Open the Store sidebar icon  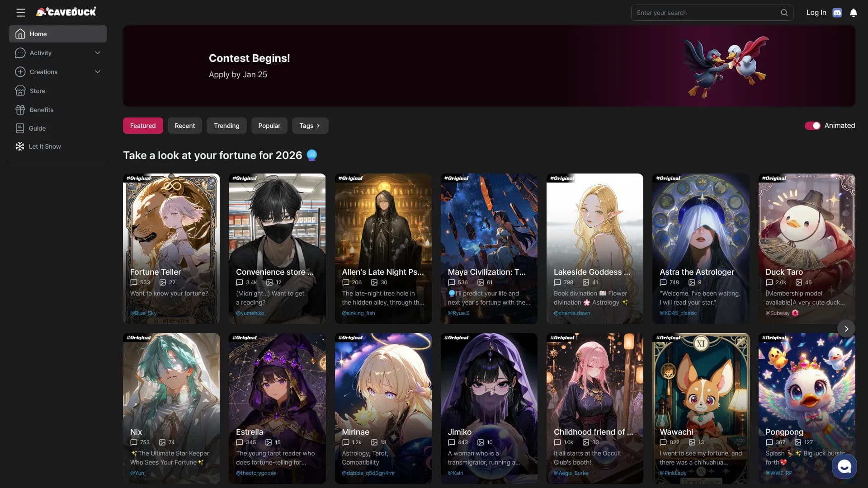point(20,91)
